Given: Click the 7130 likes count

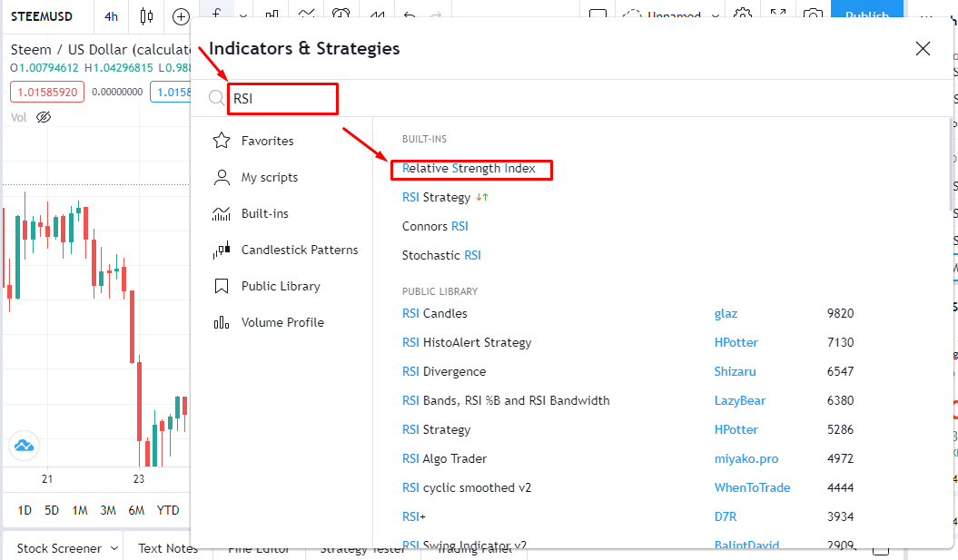Looking at the screenshot, I should tap(840, 342).
